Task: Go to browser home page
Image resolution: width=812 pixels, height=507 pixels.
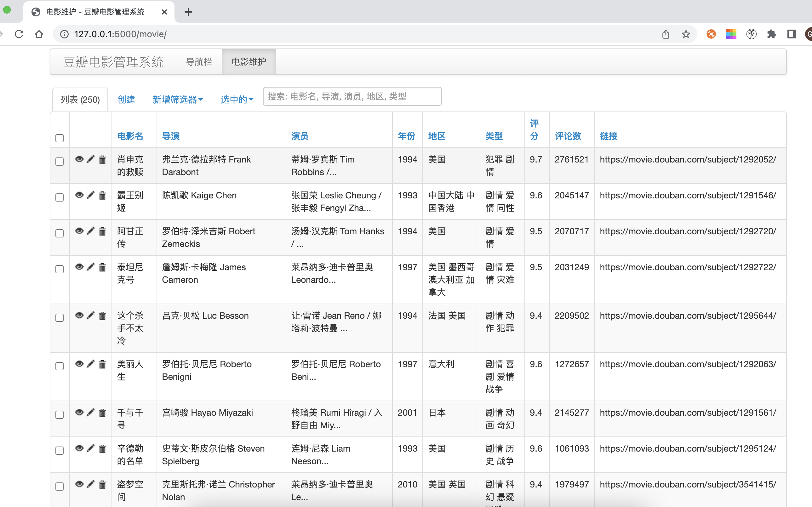Action: [39, 34]
